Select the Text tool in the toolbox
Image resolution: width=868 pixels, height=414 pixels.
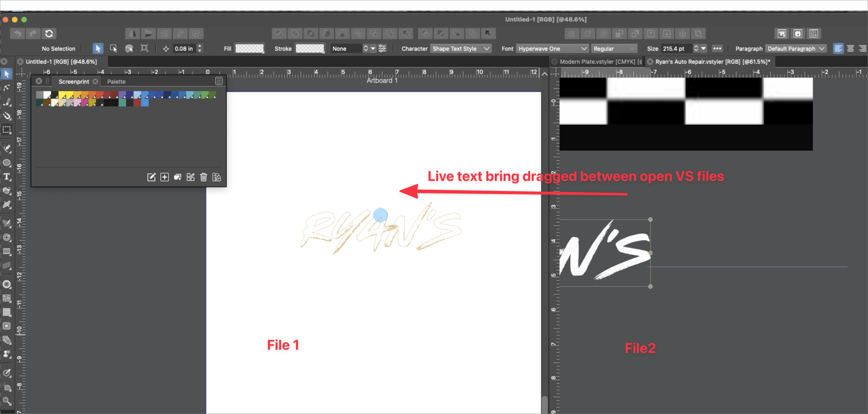(x=7, y=177)
